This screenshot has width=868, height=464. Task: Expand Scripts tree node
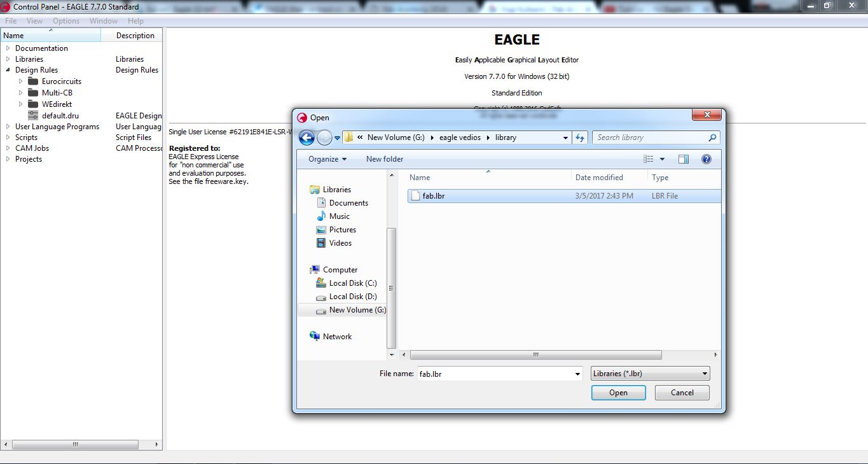pyautogui.click(x=8, y=137)
